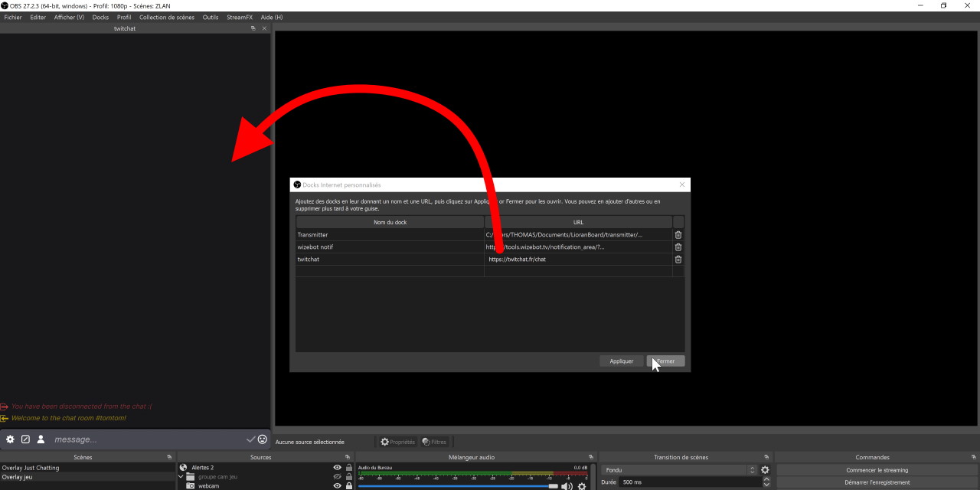Screen dimensions: 980x490
Task: Show the groupe cam jeu source
Action: (x=337, y=477)
